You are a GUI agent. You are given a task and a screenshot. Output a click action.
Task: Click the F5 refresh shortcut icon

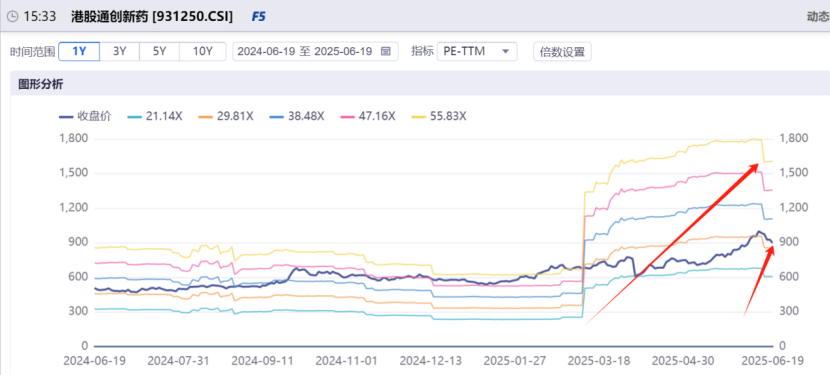258,16
